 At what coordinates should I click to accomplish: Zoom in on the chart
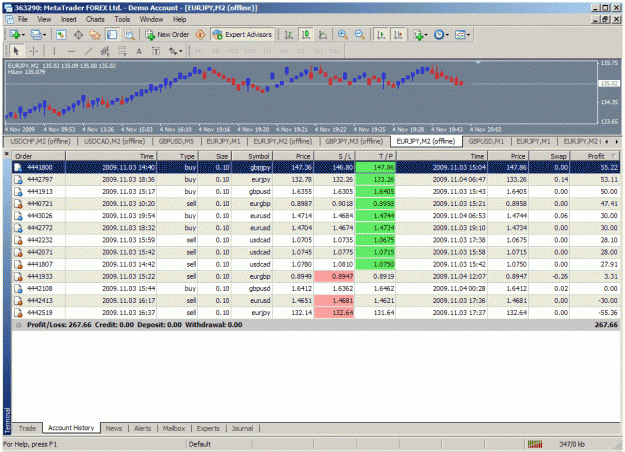342,35
